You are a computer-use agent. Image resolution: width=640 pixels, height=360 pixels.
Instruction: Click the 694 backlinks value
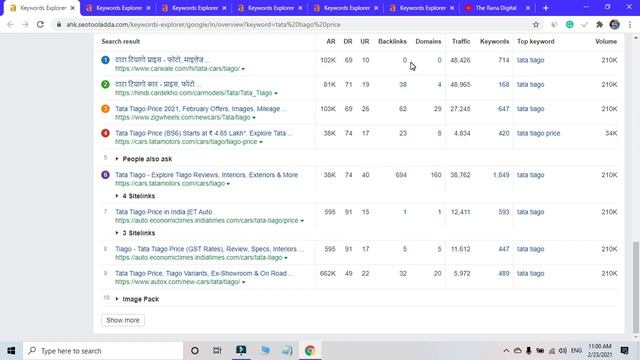click(401, 175)
